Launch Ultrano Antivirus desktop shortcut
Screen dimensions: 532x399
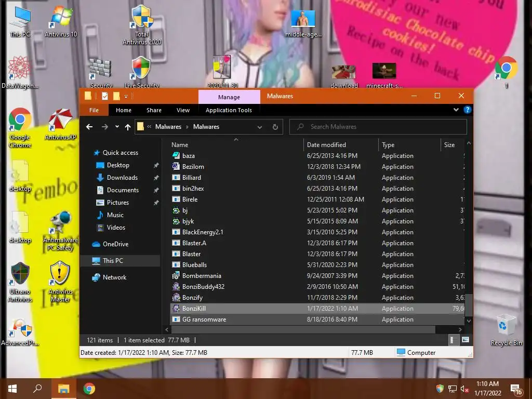(20, 282)
